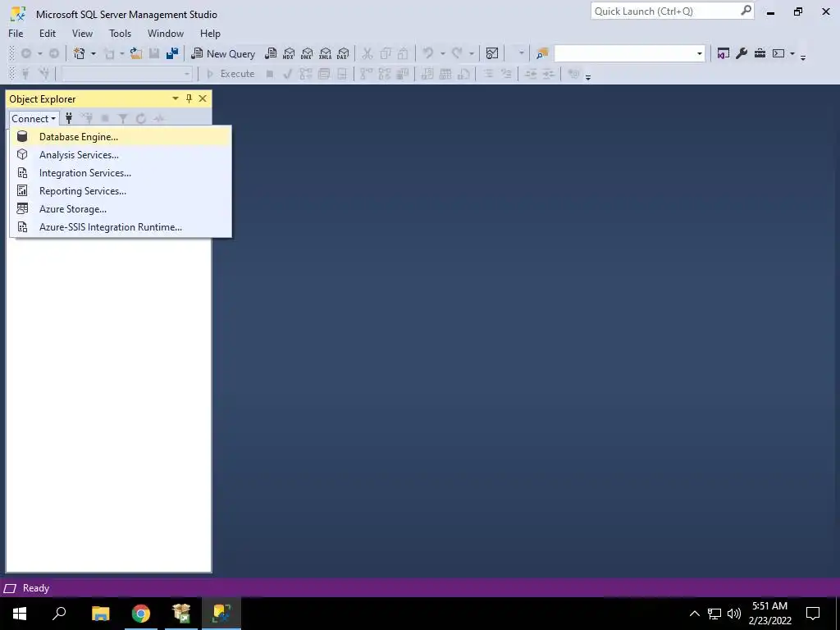The height and width of the screenshot is (630, 840).
Task: Click the Command Window icon
Action: click(778, 53)
